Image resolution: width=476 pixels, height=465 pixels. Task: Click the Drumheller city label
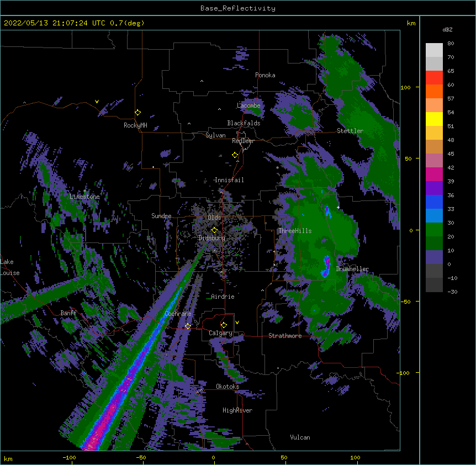click(352, 269)
